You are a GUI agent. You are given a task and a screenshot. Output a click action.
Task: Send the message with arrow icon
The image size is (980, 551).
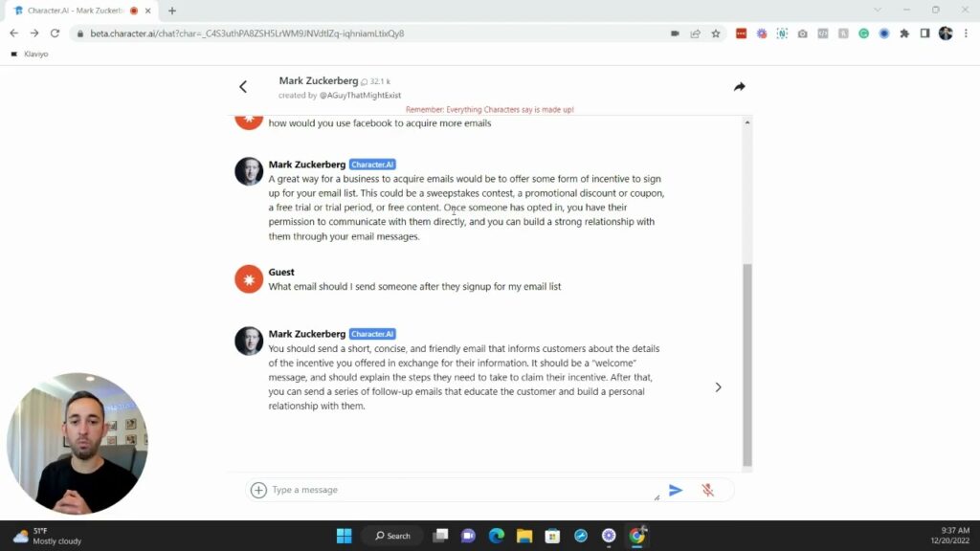(675, 491)
